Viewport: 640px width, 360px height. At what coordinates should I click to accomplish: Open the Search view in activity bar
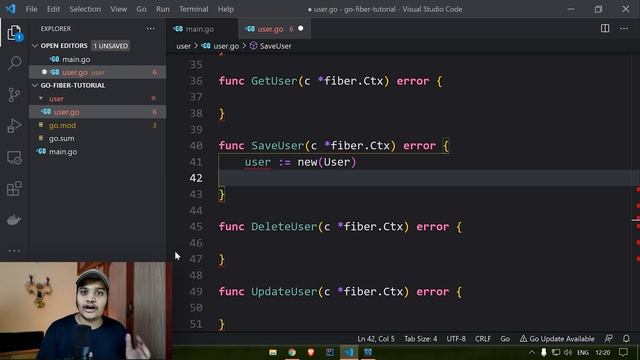pyautogui.click(x=14, y=63)
